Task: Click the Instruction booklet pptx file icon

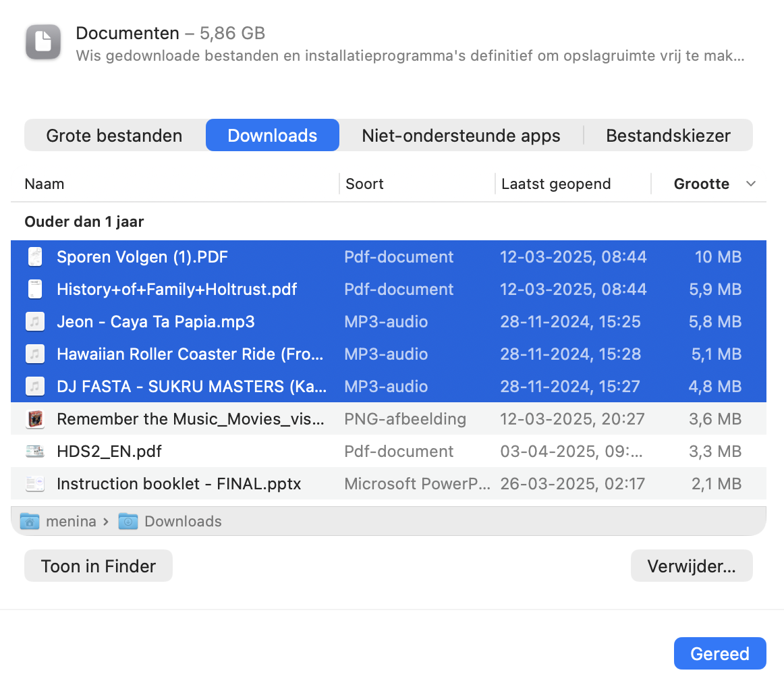Action: click(34, 483)
